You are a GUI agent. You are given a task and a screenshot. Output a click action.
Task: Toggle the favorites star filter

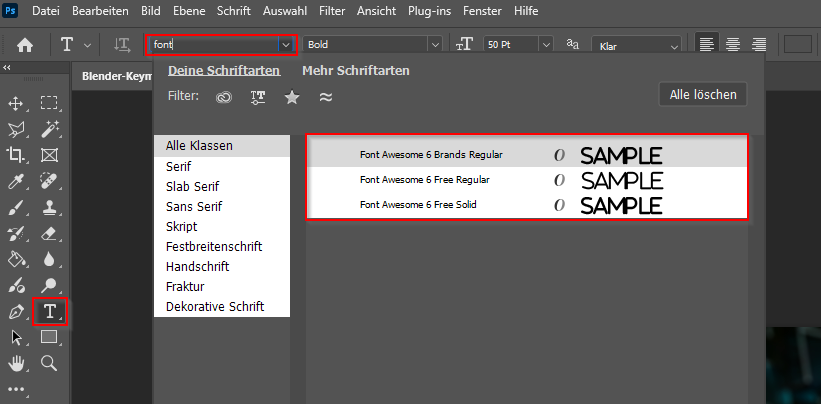[x=292, y=97]
